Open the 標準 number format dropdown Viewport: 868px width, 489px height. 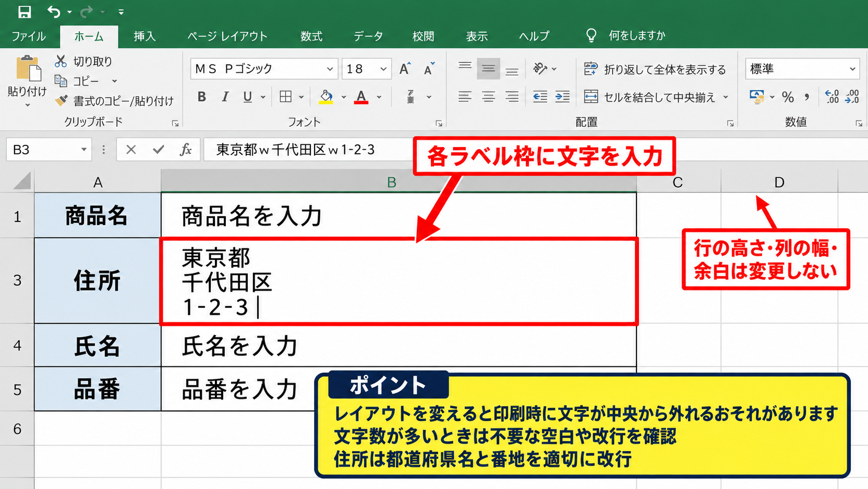tap(852, 69)
